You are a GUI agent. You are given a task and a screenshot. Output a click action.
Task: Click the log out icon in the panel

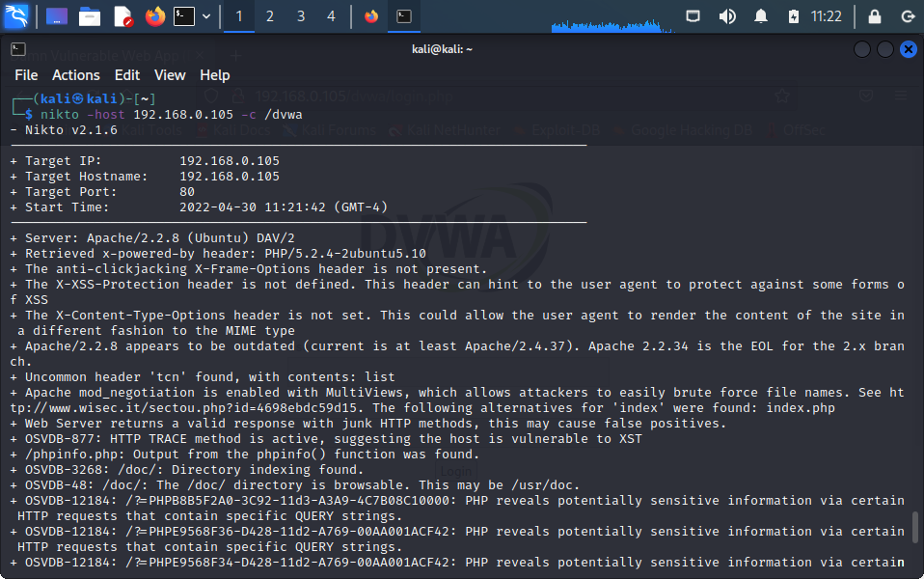click(909, 16)
